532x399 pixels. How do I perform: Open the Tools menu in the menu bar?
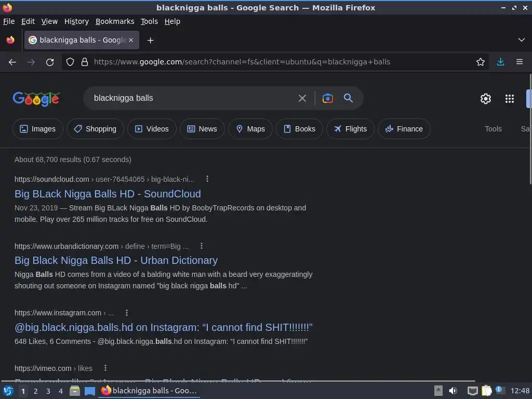(149, 21)
